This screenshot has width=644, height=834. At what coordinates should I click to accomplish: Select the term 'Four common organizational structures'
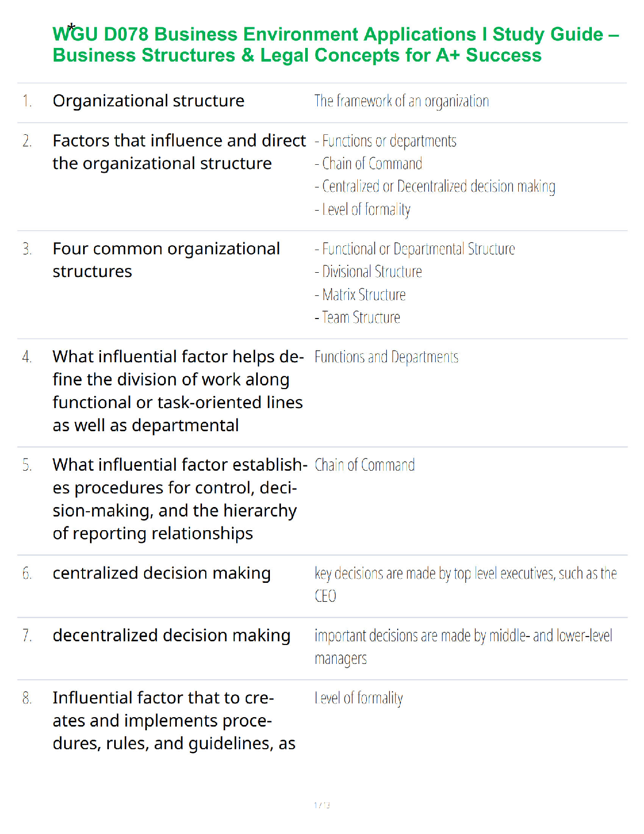(166, 260)
